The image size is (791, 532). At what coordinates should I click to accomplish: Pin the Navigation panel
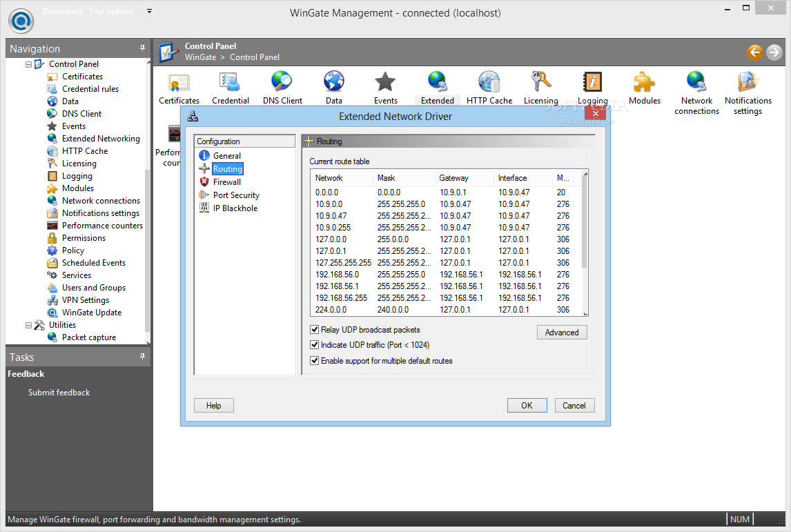coord(142,48)
